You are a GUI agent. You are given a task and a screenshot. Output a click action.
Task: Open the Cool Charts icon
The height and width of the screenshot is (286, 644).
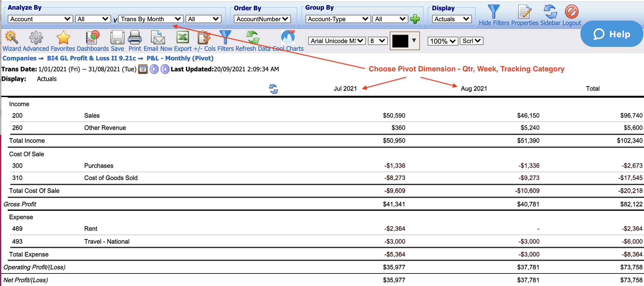288,37
